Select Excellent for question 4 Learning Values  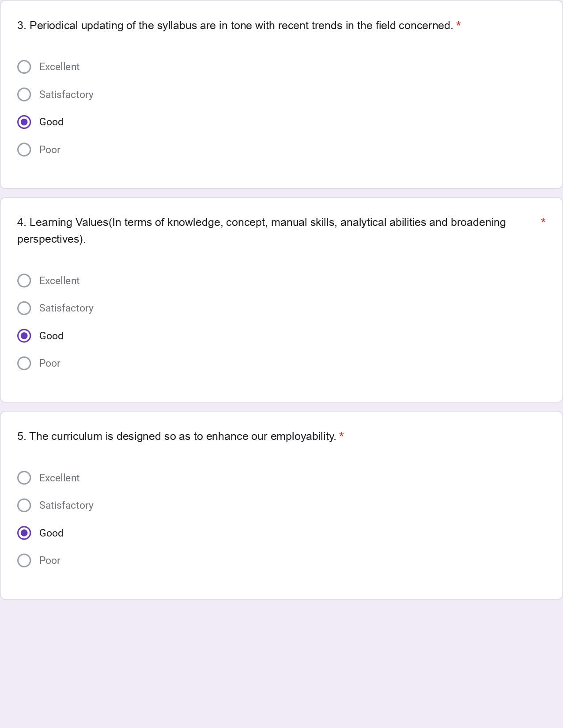pyautogui.click(x=24, y=281)
